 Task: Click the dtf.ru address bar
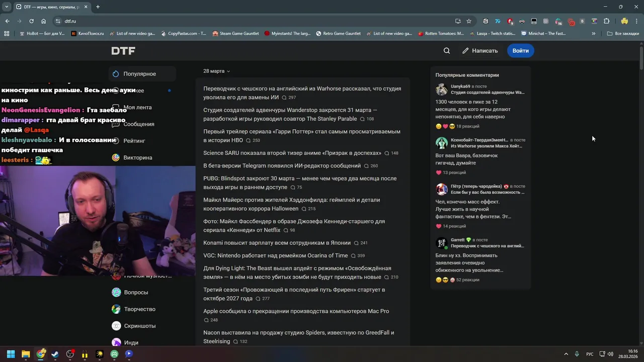(252, 21)
